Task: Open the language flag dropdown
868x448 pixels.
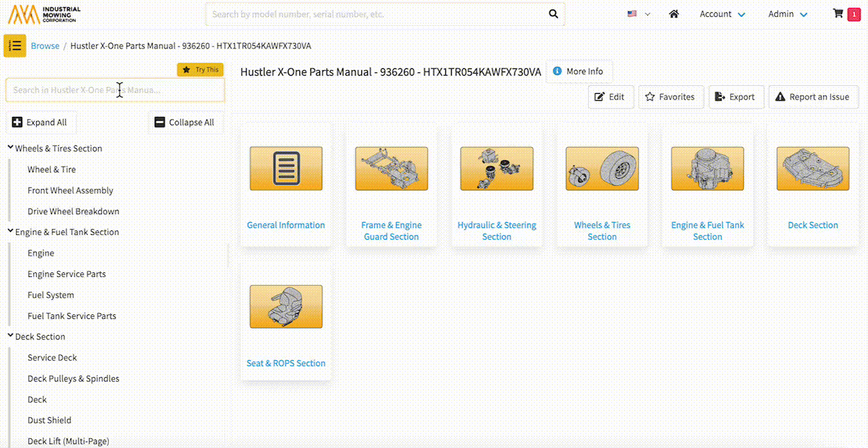Action: click(x=638, y=14)
